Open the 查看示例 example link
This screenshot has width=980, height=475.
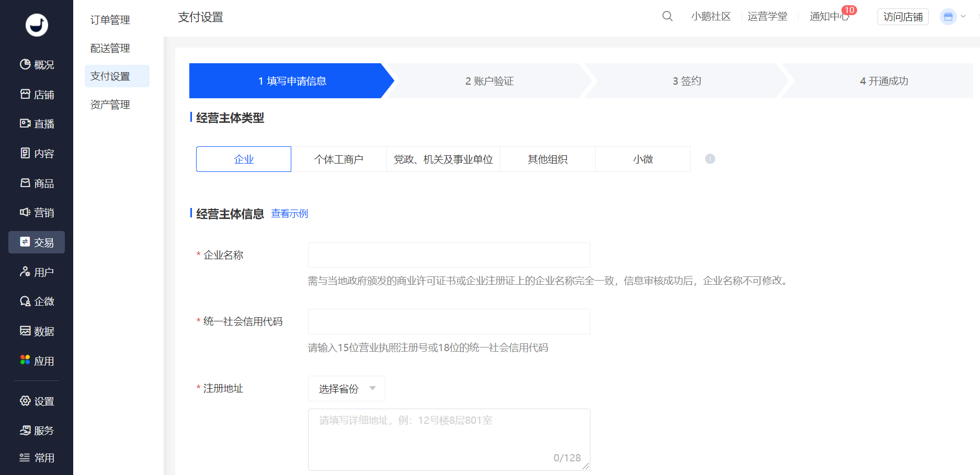coord(290,214)
